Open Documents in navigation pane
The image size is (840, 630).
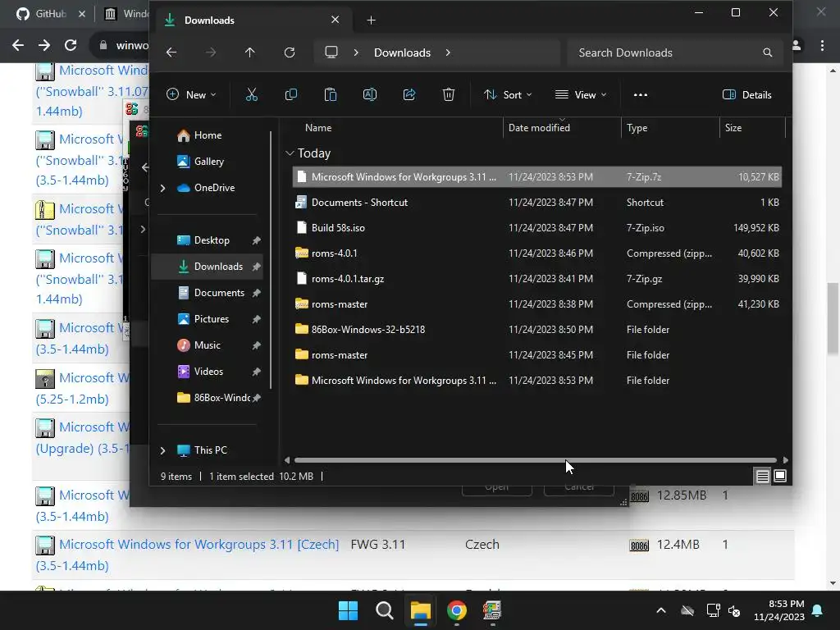pyautogui.click(x=212, y=293)
